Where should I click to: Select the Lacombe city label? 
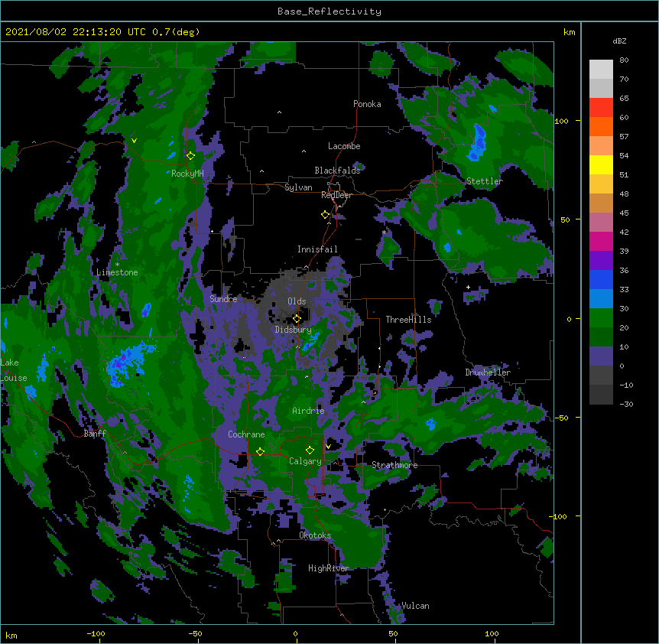click(x=344, y=146)
